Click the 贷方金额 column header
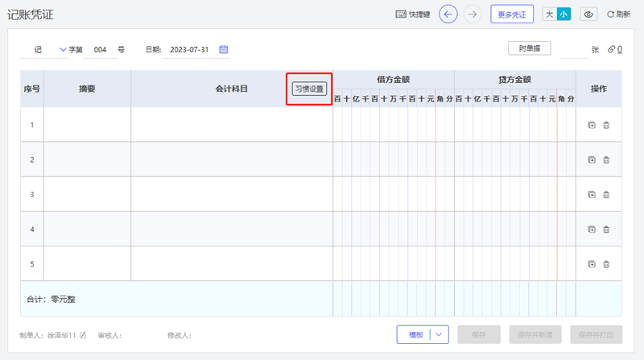The height and width of the screenshot is (360, 644). point(515,79)
